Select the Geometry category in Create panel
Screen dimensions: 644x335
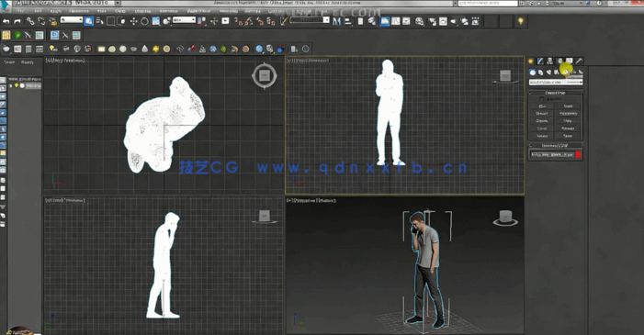533,73
